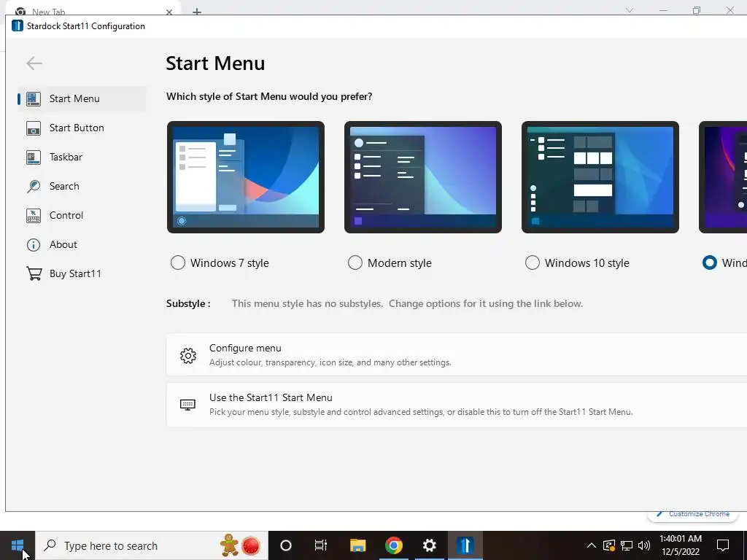747x560 pixels.
Task: Click the Start Menu sidebar icon
Action: click(x=34, y=98)
